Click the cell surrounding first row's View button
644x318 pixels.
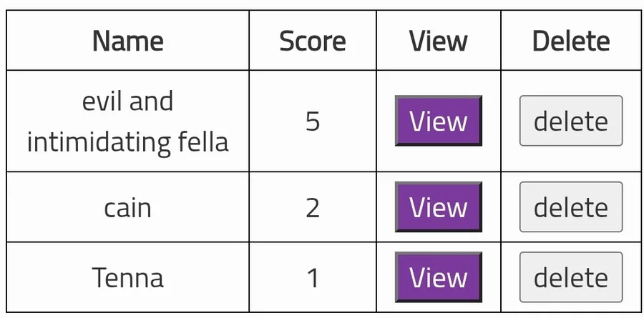pos(439,121)
